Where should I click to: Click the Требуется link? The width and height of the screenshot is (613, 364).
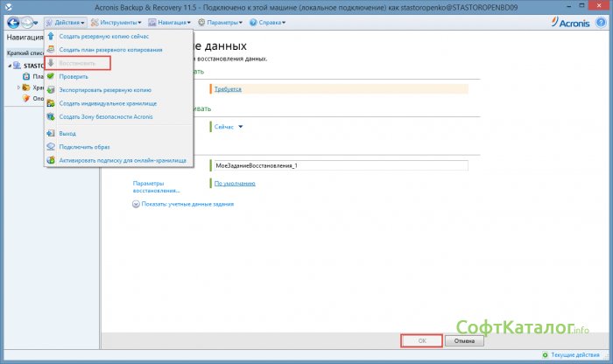tap(228, 89)
